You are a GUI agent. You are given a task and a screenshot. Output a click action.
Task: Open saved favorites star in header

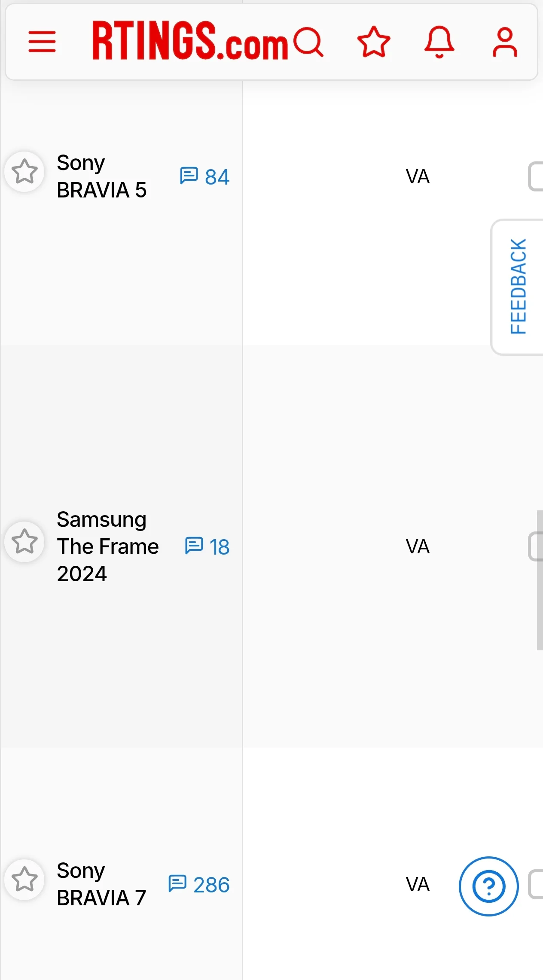pyautogui.click(x=374, y=42)
